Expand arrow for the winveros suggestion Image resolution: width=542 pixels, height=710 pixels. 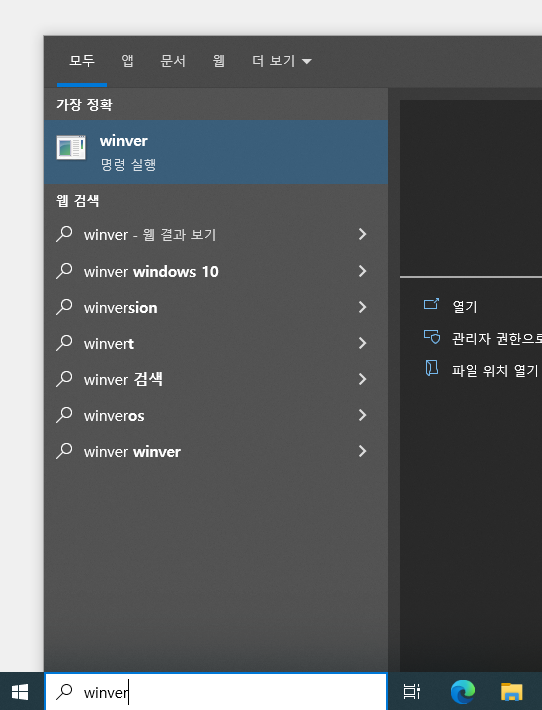click(362, 415)
